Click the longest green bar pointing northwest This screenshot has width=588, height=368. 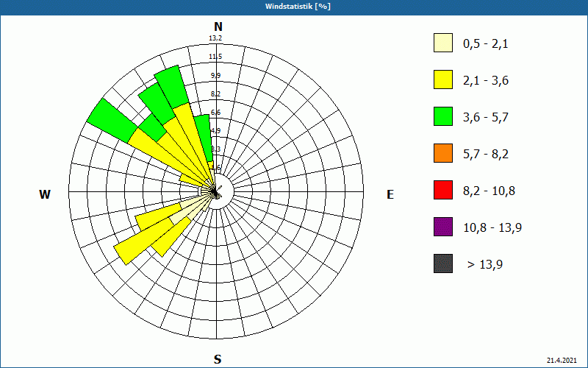tap(112, 120)
